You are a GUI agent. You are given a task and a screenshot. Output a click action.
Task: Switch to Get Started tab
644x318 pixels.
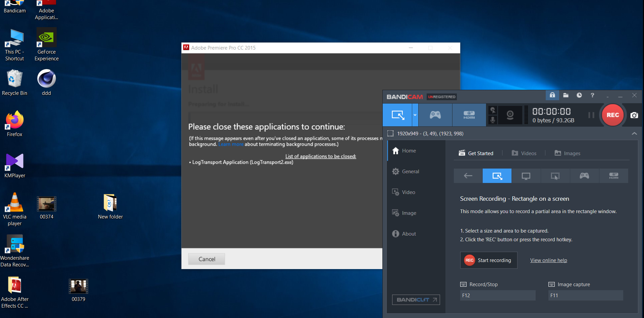click(x=476, y=153)
